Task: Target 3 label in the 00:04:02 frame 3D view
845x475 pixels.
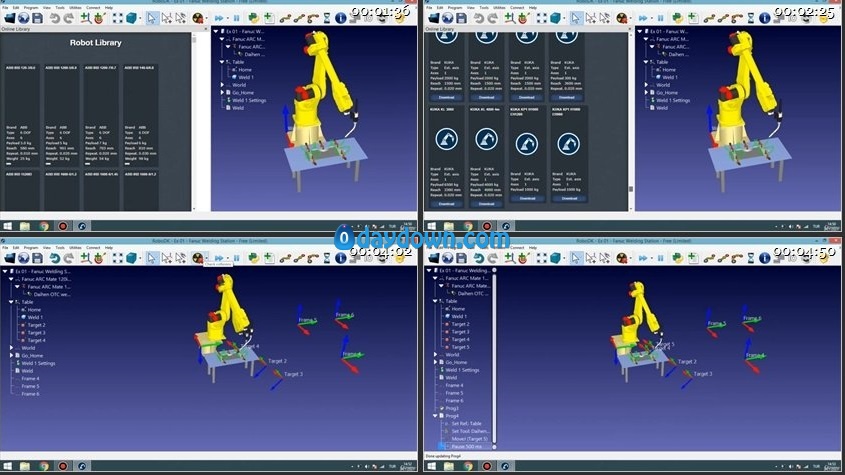Action: tap(294, 374)
